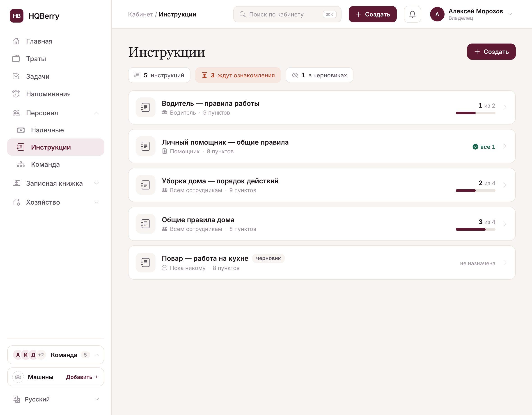Click the team count badge 5

(x=85, y=355)
